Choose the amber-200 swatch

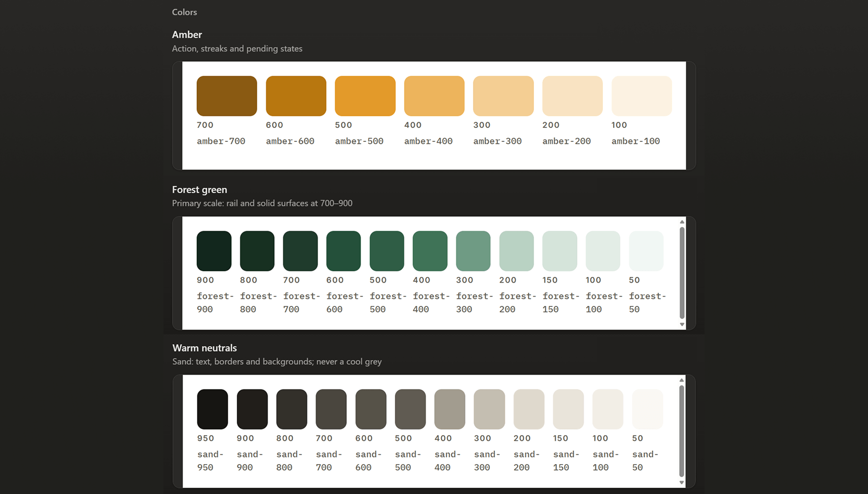(572, 96)
